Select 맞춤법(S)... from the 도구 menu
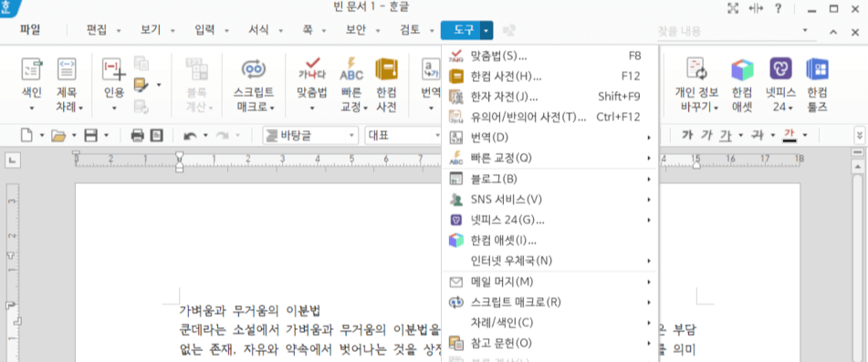This screenshot has width=868, height=362. point(549,56)
